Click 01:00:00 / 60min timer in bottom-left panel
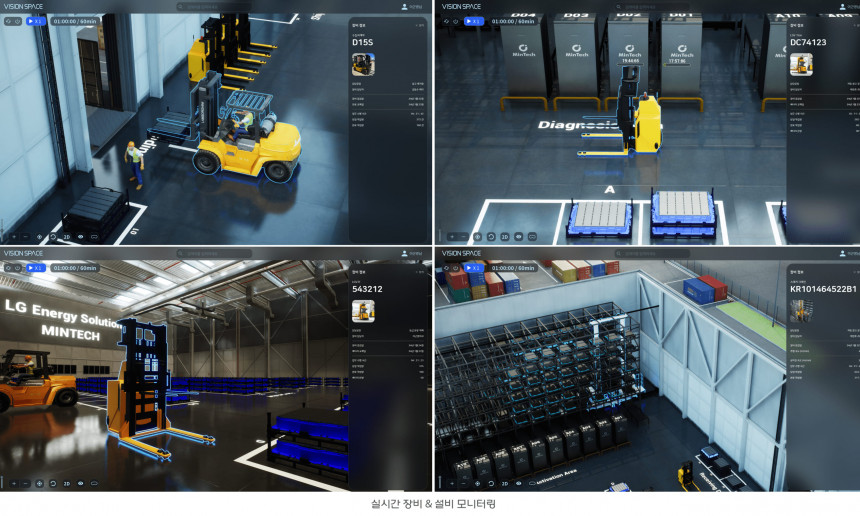Viewport: 860px width, 516px height. tap(75, 268)
